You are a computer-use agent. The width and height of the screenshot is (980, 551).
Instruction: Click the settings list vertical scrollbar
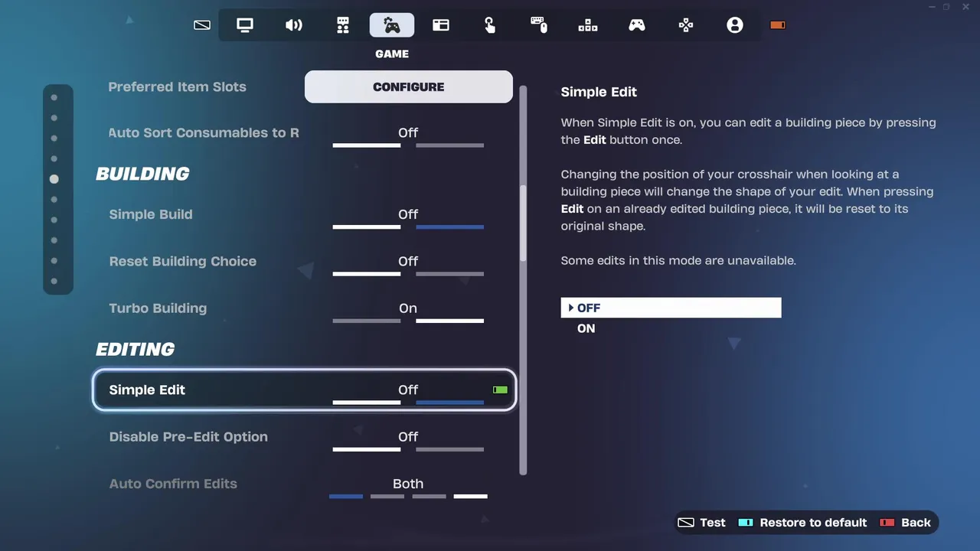pos(524,222)
